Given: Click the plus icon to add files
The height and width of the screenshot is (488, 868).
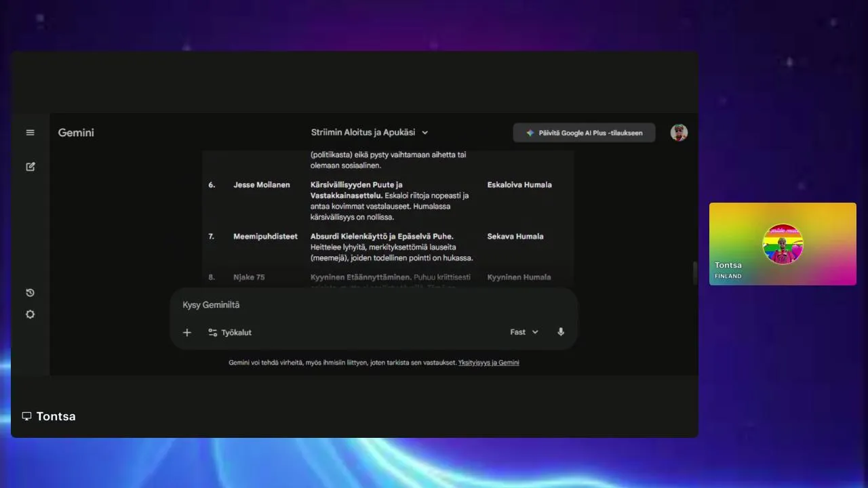Looking at the screenshot, I should [x=187, y=332].
